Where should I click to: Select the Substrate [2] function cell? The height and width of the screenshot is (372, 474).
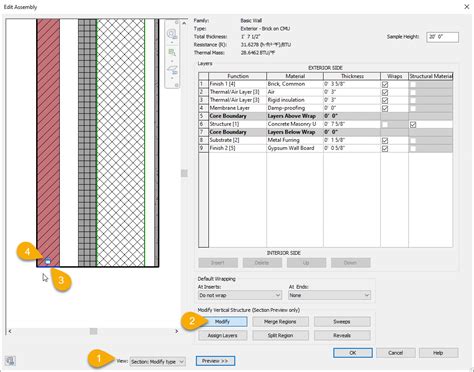[x=238, y=140]
